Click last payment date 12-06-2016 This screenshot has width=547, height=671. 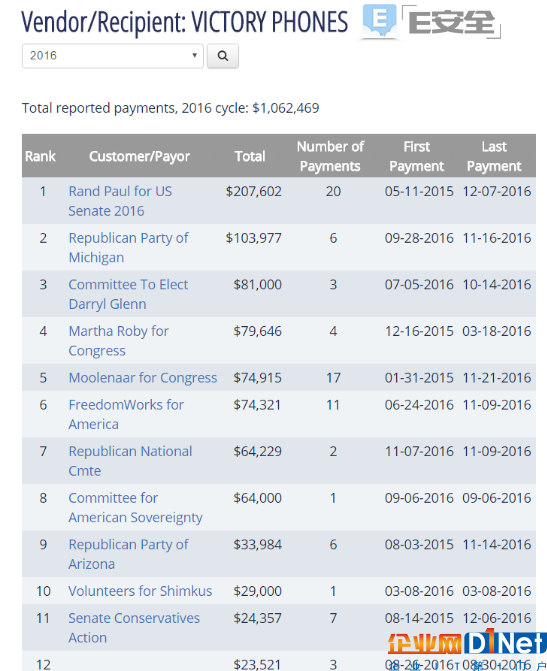coord(497,618)
